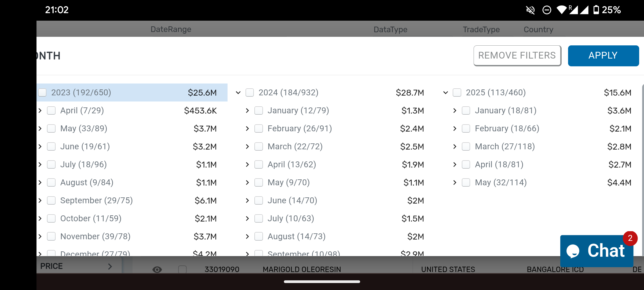The width and height of the screenshot is (644, 290).
Task: Click the red chat notification badge
Action: (630, 238)
